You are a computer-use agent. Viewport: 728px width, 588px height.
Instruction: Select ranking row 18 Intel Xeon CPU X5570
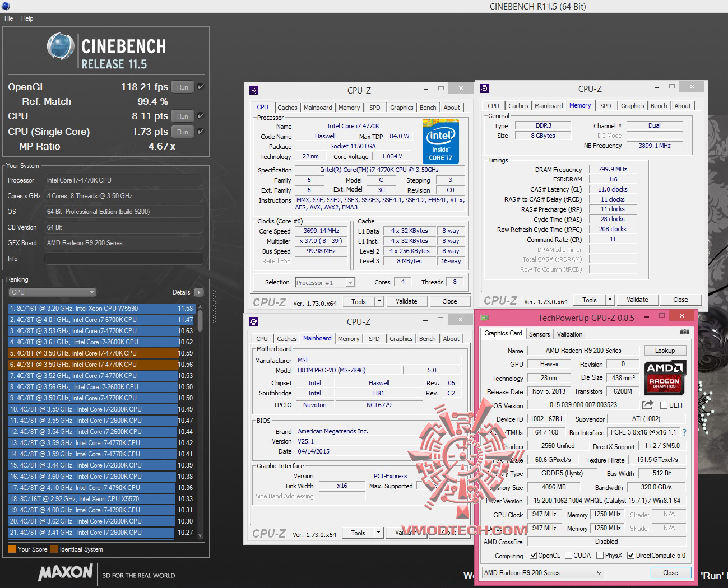(x=101, y=499)
